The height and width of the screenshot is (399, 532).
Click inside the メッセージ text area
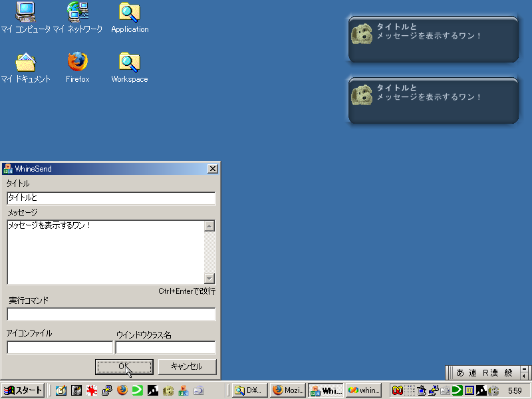click(106, 252)
